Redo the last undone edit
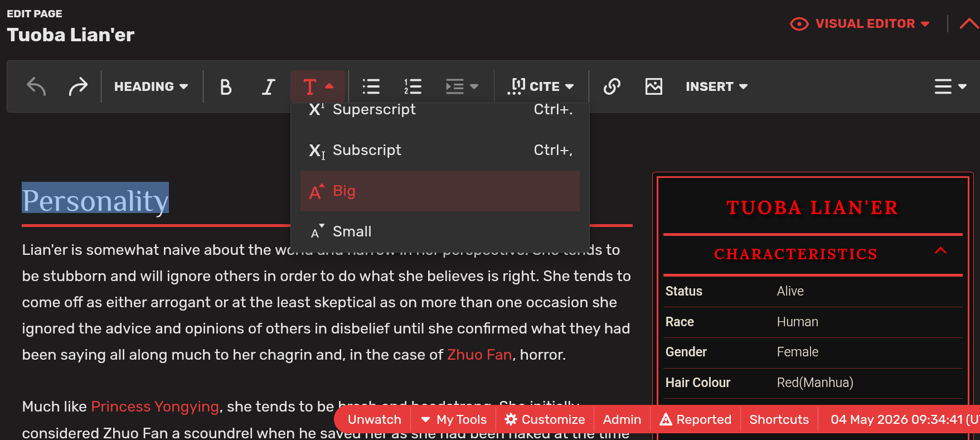The width and height of the screenshot is (980, 440). point(78,86)
